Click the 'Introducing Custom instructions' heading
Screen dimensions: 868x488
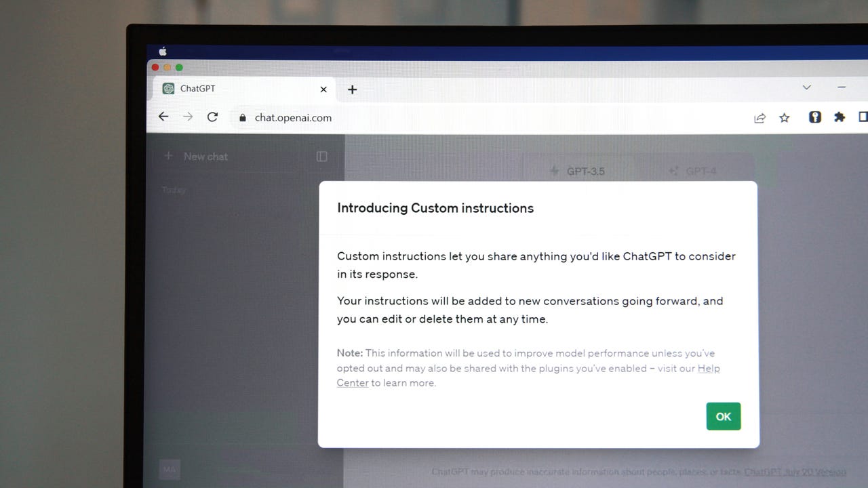point(435,208)
